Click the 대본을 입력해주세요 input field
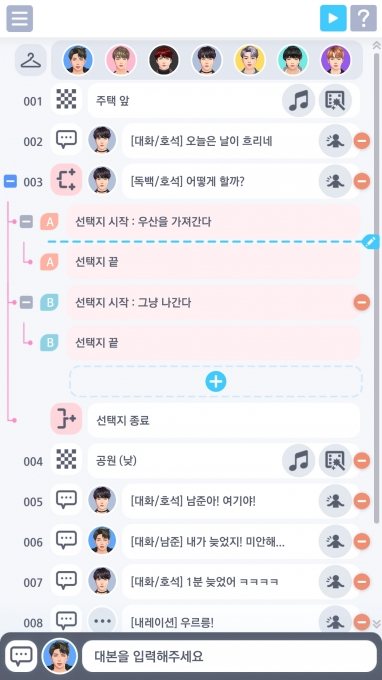 click(x=229, y=656)
